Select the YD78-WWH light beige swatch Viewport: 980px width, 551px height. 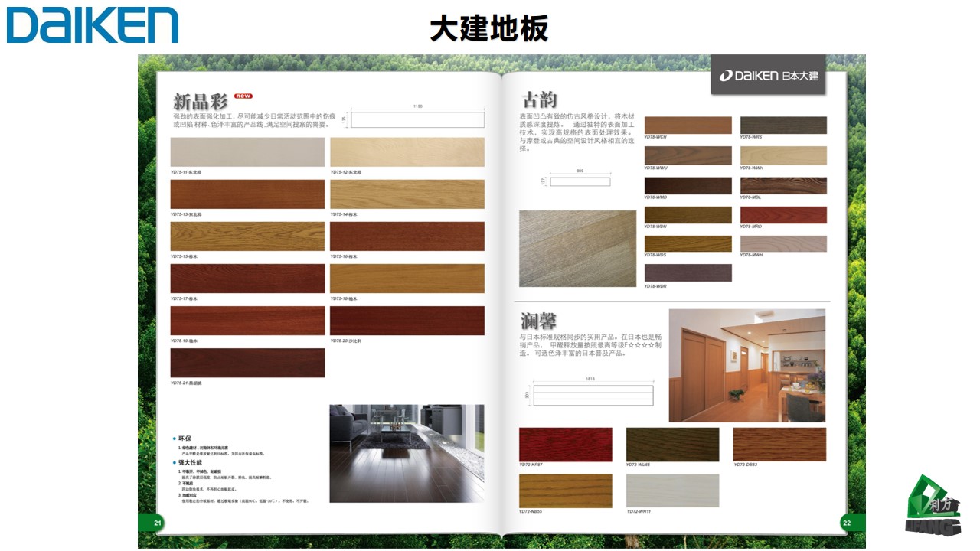tap(783, 155)
